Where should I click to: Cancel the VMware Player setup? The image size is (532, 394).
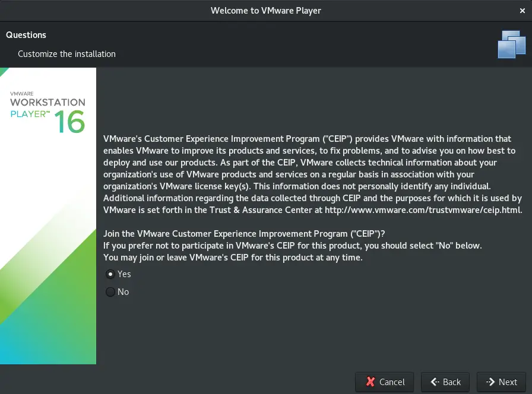point(384,382)
